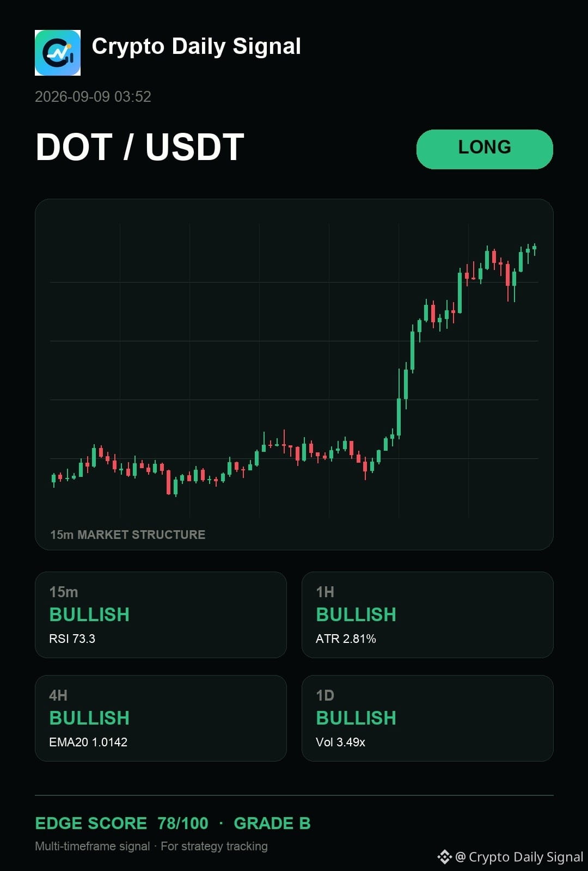Click the Binance watermark diamond icon
Image resolution: width=588 pixels, height=871 pixels.
(445, 857)
